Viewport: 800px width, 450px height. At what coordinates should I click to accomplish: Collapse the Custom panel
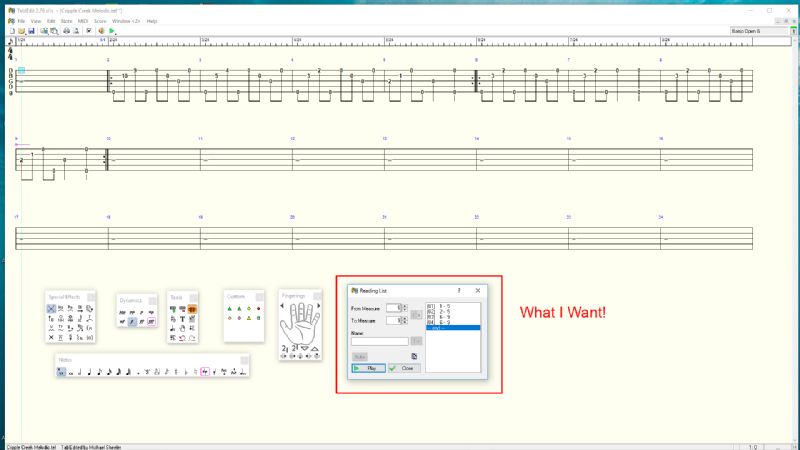pyautogui.click(x=259, y=296)
